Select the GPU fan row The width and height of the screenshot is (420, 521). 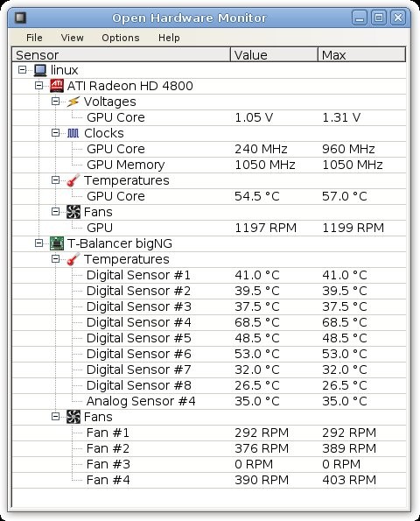209,228
